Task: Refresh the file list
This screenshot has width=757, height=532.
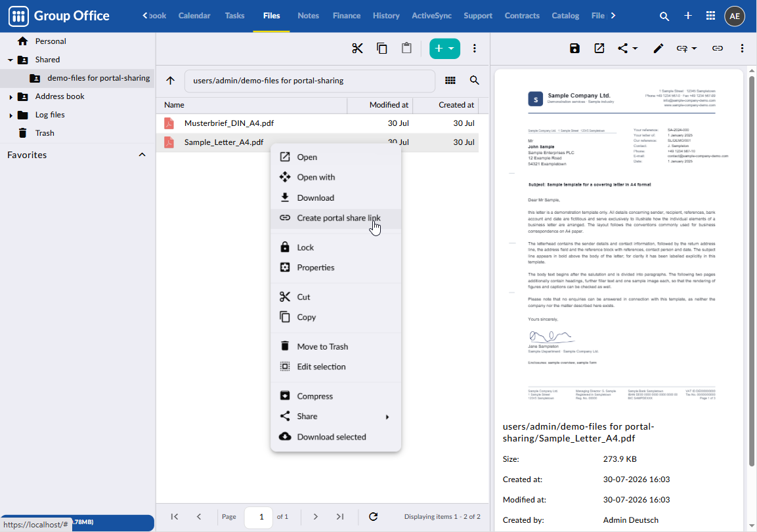Action: pos(373,516)
